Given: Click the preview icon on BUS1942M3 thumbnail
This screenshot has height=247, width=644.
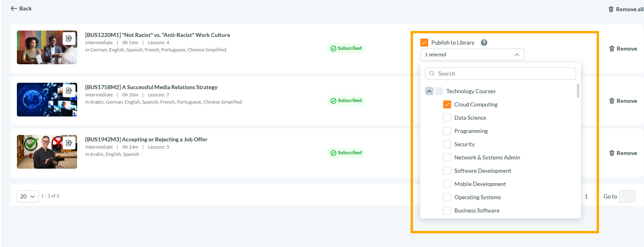Looking at the screenshot, I should pyautogui.click(x=69, y=143).
